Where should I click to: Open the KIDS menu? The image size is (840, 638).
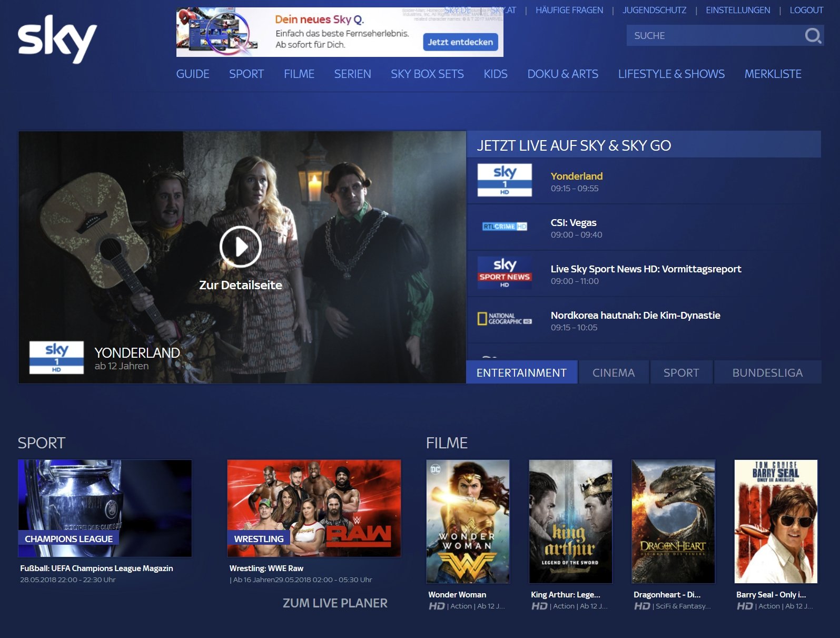496,74
